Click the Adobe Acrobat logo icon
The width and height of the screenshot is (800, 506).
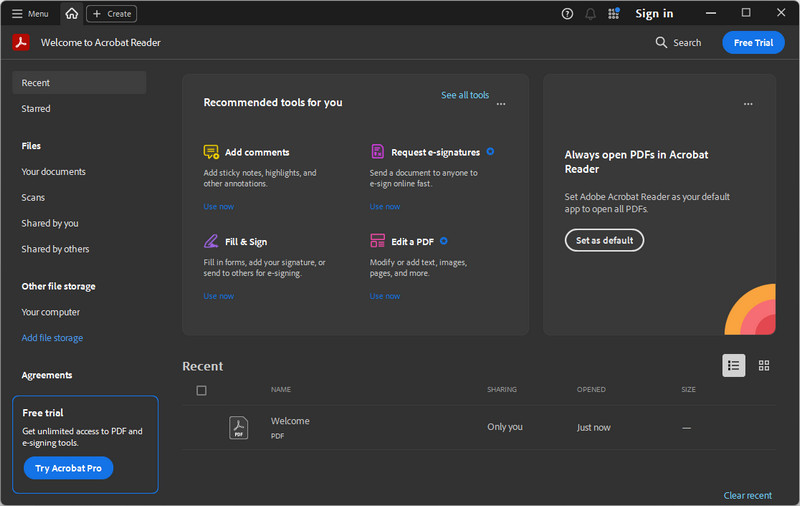[x=21, y=42]
